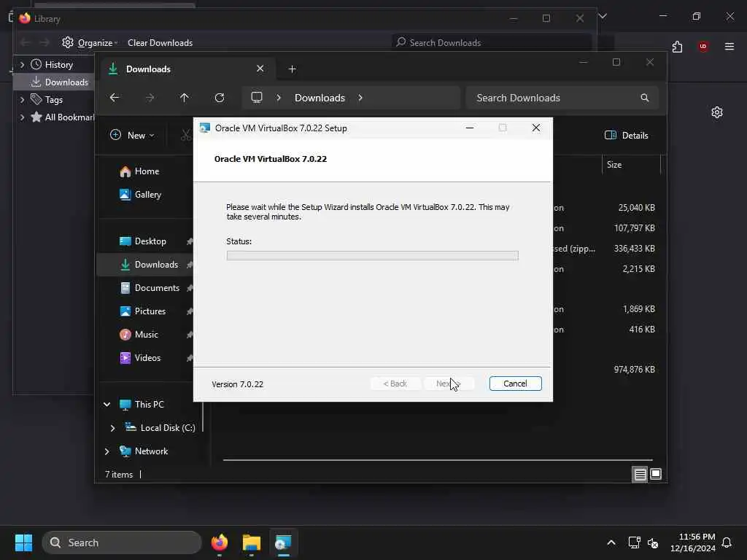This screenshot has width=747, height=560.
Task: Click the 974,876 KB file size cell
Action: point(634,370)
